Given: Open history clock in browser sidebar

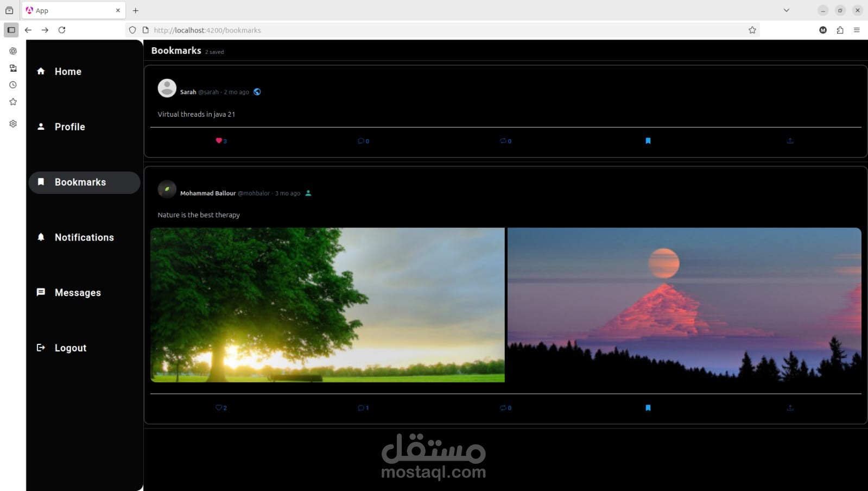Looking at the screenshot, I should [13, 85].
